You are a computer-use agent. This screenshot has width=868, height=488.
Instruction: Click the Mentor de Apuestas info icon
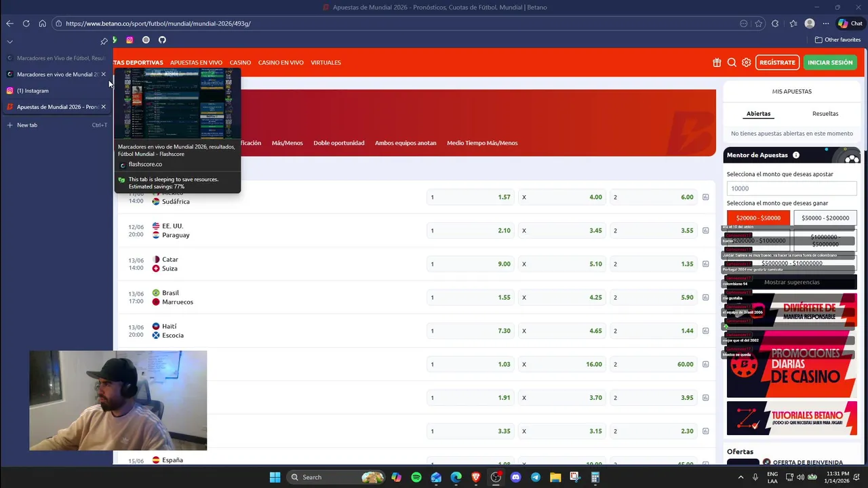[x=796, y=155]
